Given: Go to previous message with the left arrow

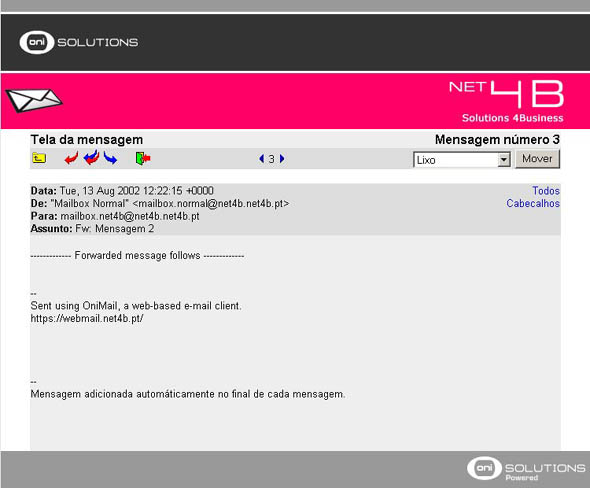Looking at the screenshot, I should point(262,159).
